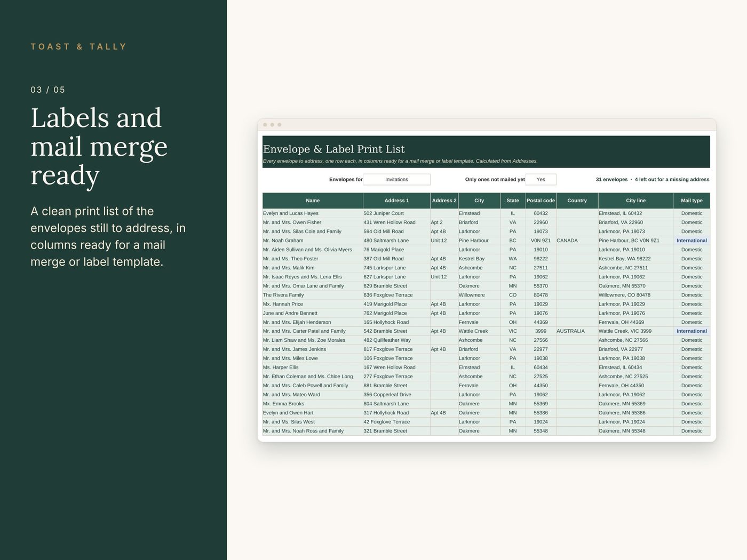Click the address '356 Copperleaf Drive'

tap(387, 395)
